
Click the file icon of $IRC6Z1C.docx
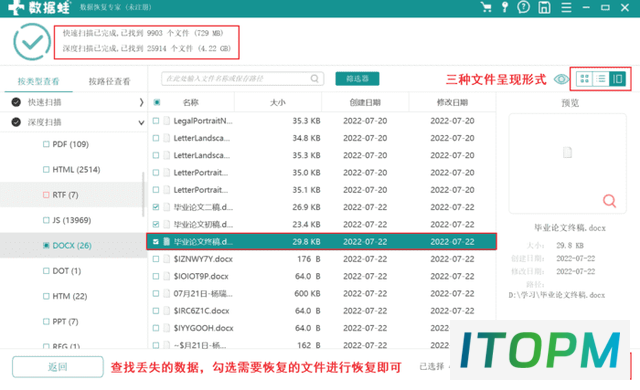click(166, 310)
